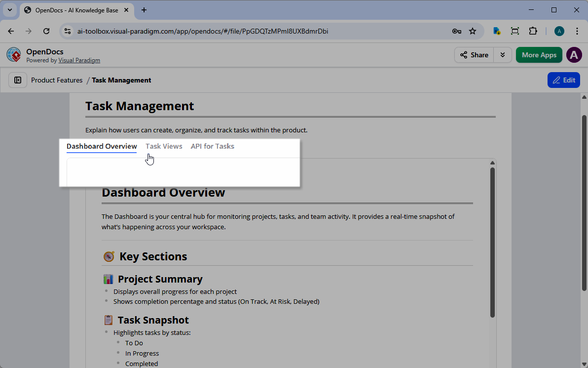Reload the page with the refresh icon

[46, 31]
